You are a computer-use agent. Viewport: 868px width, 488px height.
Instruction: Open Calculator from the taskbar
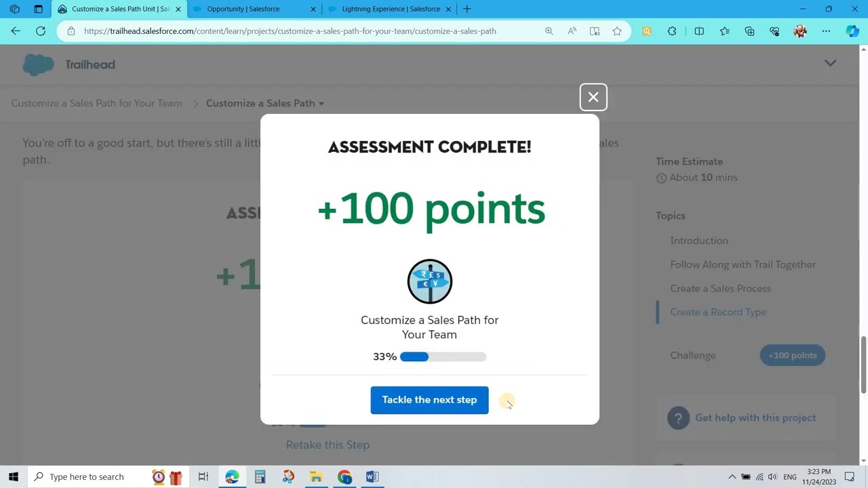pos(260,476)
